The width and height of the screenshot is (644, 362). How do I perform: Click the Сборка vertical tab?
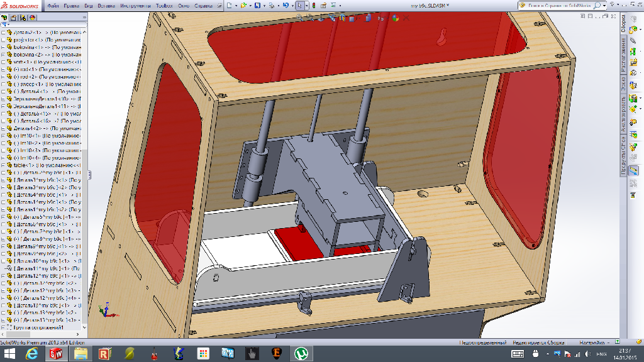point(624,23)
